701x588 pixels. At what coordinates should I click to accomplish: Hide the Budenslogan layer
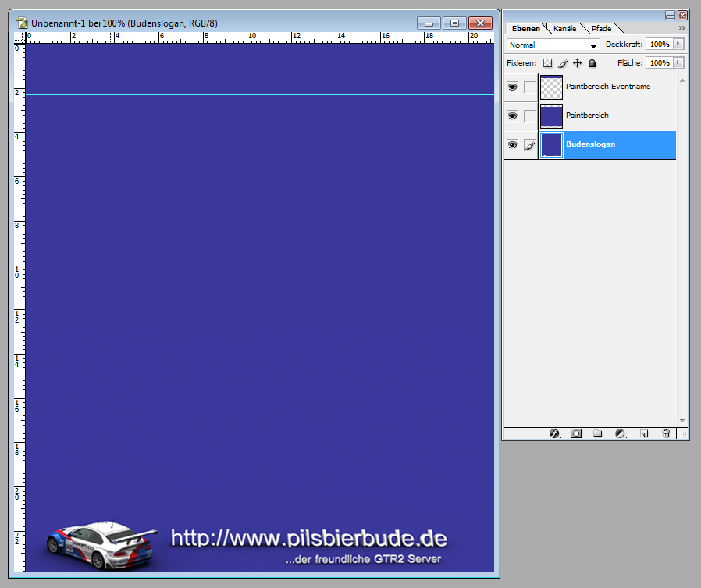[512, 145]
